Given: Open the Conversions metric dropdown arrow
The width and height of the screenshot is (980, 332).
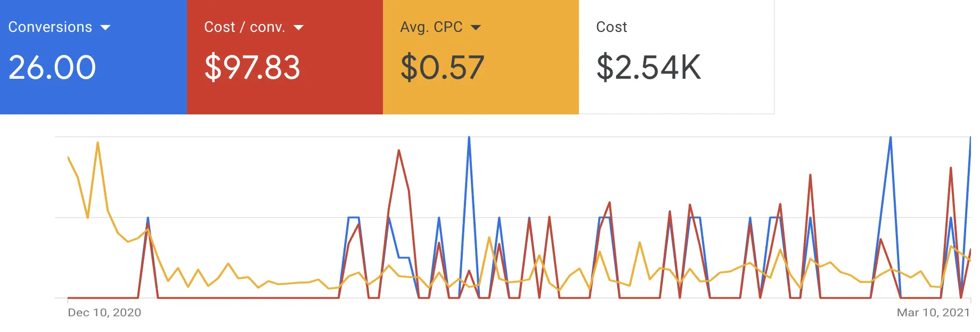Looking at the screenshot, I should click(105, 28).
